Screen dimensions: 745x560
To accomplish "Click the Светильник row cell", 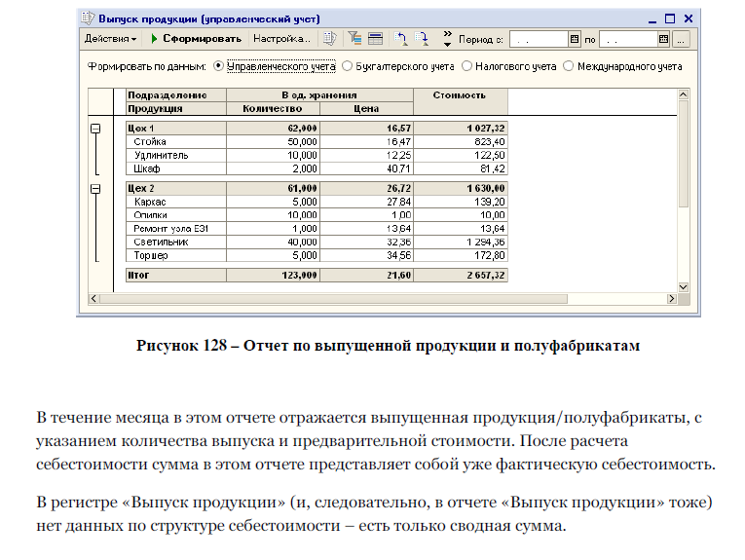I will [176, 243].
